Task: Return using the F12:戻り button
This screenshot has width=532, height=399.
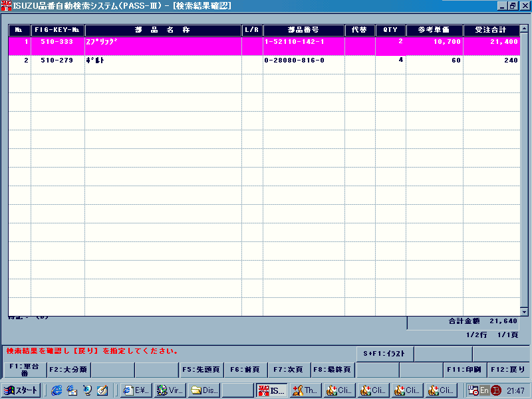Action: pos(508,370)
